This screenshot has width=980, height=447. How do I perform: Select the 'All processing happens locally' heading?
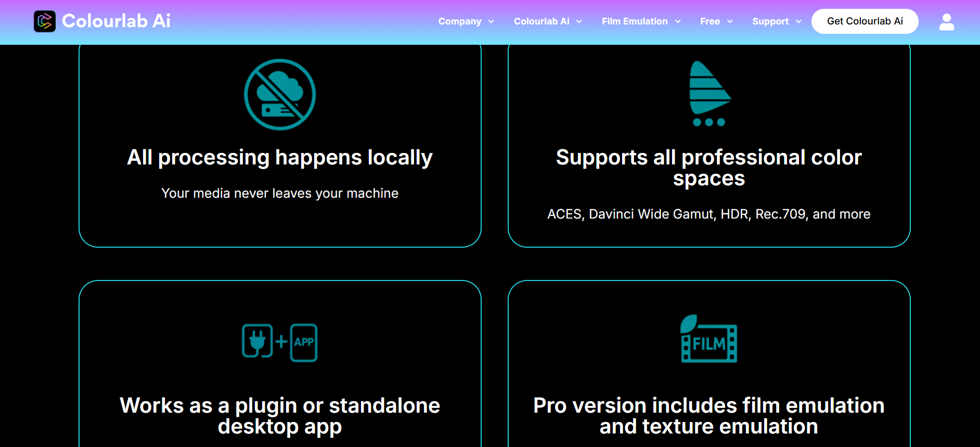(280, 157)
